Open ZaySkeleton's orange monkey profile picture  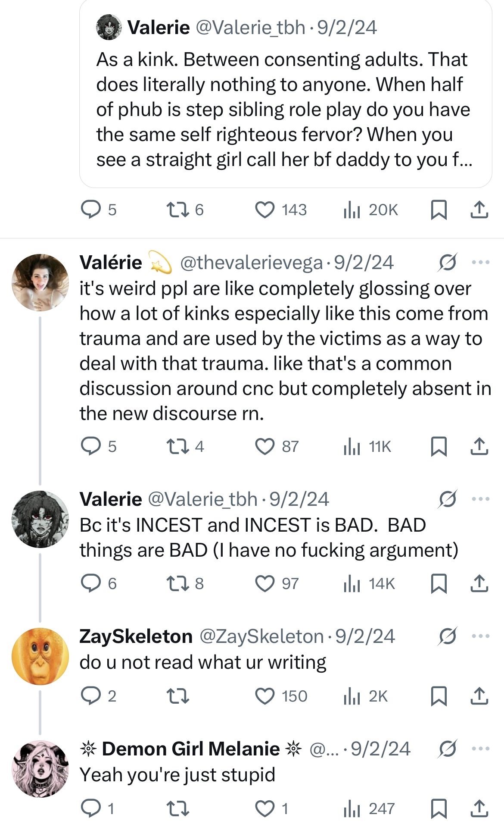click(x=40, y=656)
